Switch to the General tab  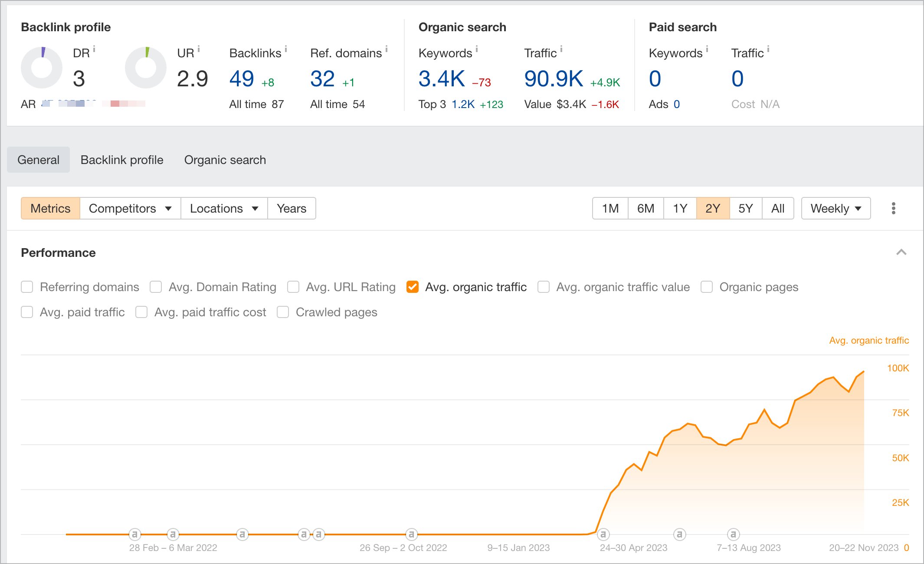click(x=38, y=160)
